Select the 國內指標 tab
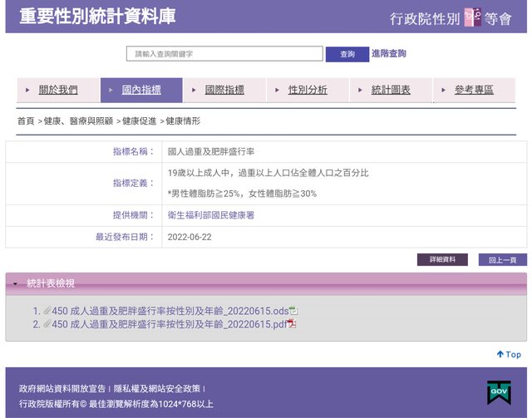This screenshot has height=418, width=532. [141, 90]
